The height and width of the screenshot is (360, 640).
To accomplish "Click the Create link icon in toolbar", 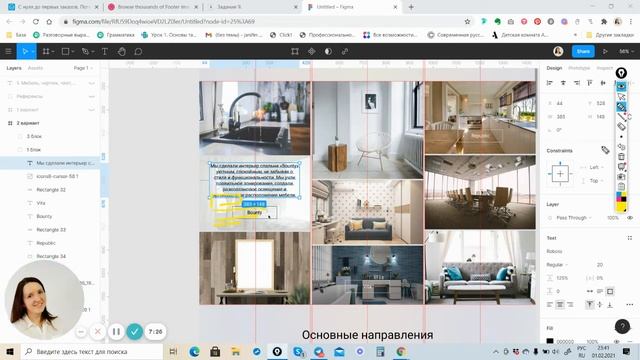I will coord(345,51).
